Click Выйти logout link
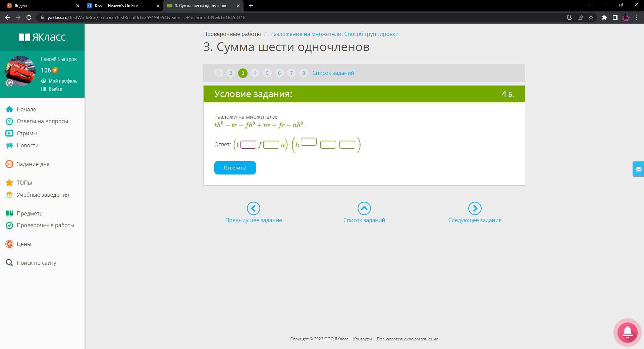 point(55,89)
